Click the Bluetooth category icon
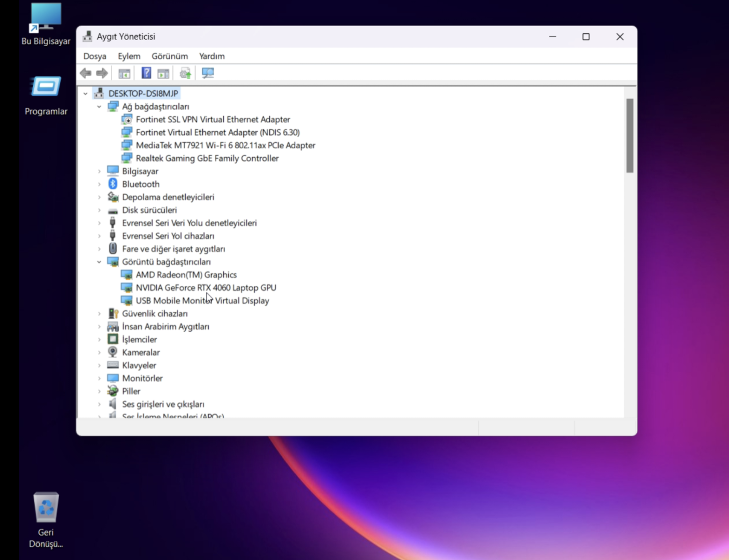Viewport: 729px width, 560px height. (113, 184)
